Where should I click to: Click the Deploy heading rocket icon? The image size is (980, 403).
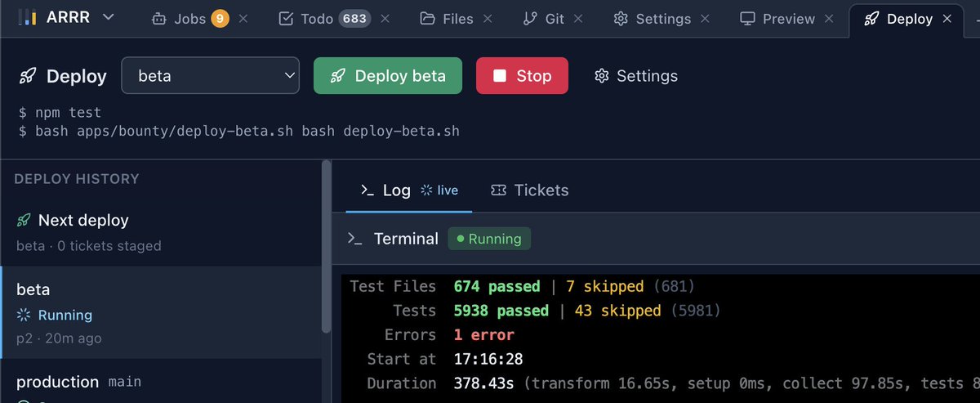(x=27, y=76)
